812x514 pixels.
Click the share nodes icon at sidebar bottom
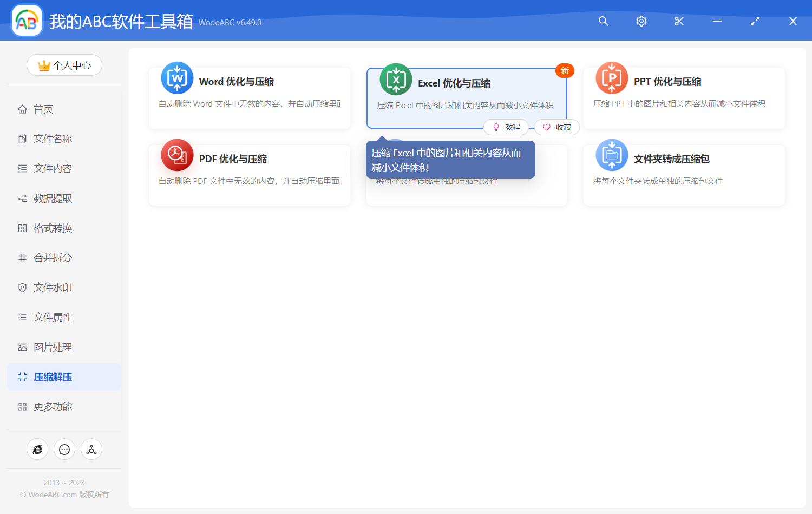(91, 450)
